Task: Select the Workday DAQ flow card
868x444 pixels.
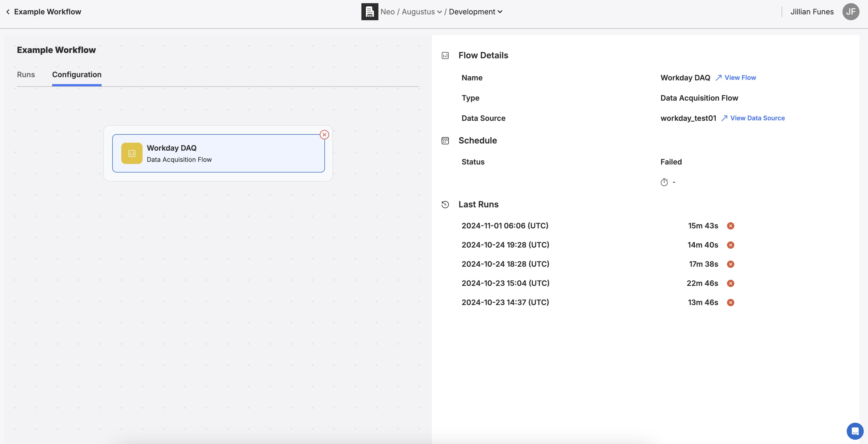Action: (x=218, y=154)
